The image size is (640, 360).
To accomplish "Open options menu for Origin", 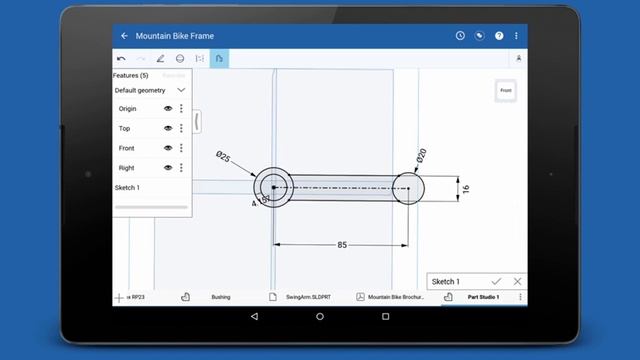I will tap(181, 109).
